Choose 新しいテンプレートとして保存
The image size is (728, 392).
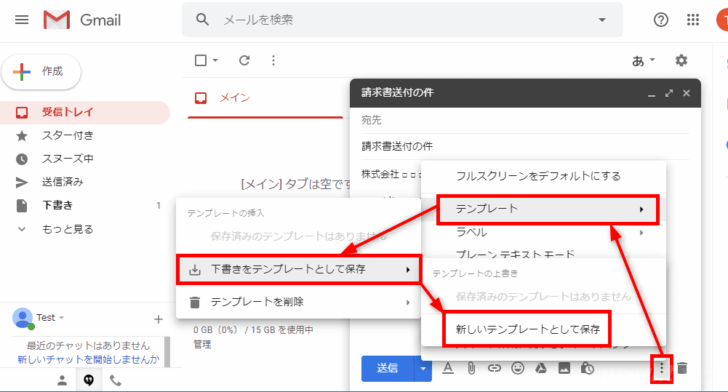pos(527,329)
